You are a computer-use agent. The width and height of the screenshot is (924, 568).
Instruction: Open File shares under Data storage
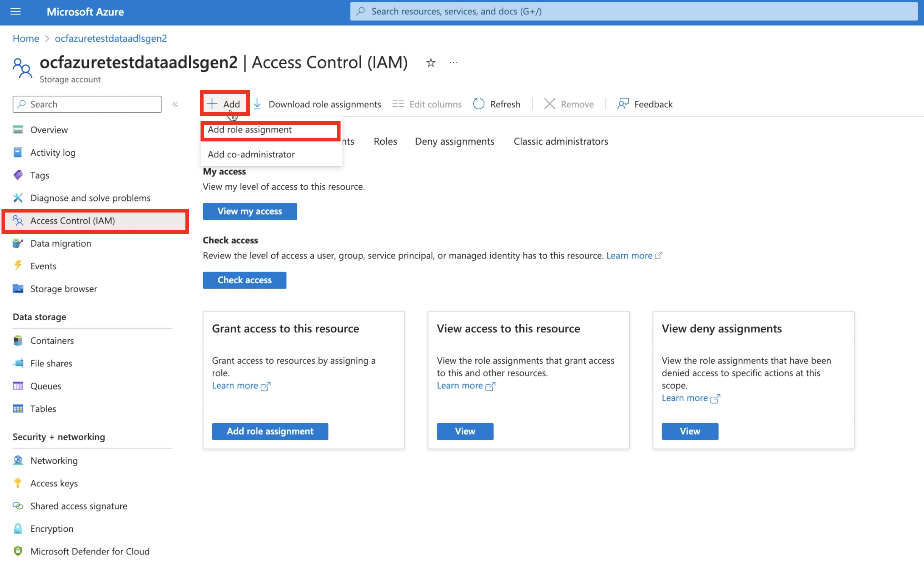pos(51,363)
